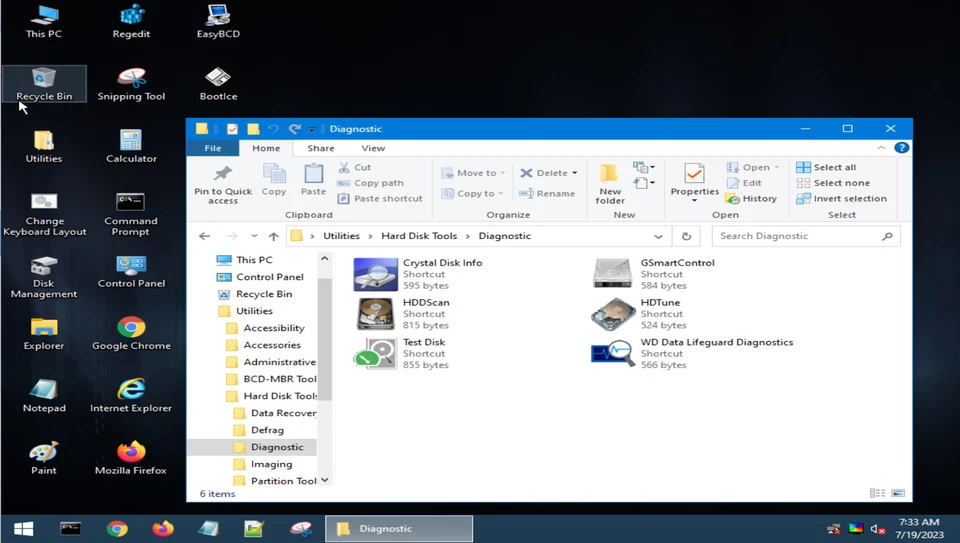
Task: Select the HDDScan shortcut icon
Action: [x=376, y=314]
